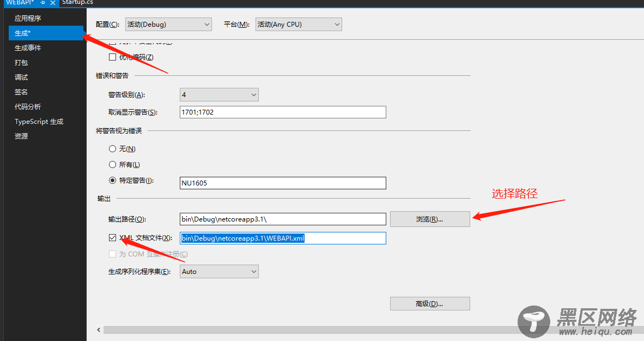Select the 特定警告 radio button

click(x=113, y=180)
